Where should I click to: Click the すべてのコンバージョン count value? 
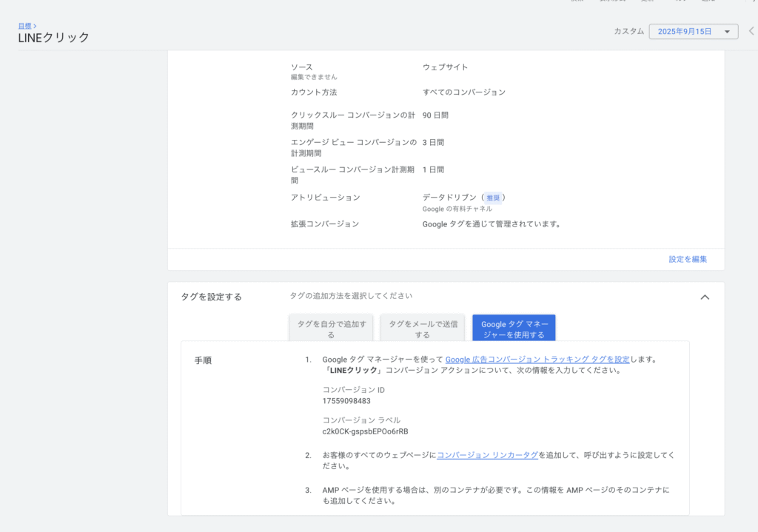[463, 92]
